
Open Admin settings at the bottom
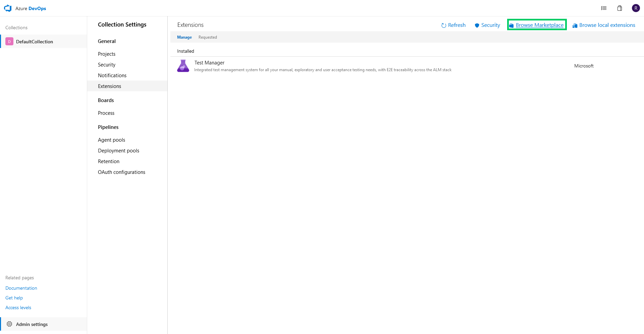point(44,324)
